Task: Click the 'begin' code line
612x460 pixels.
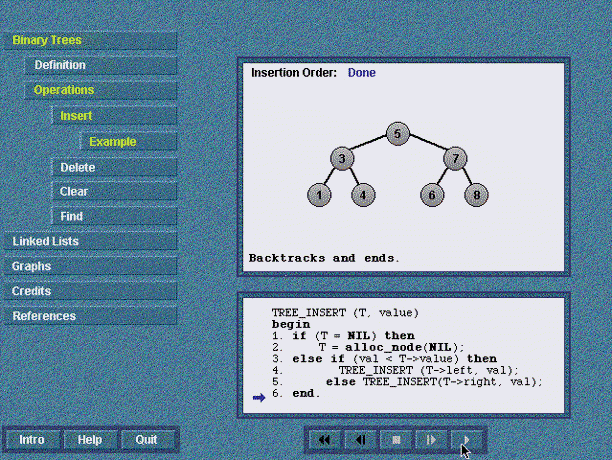Action: 291,325
